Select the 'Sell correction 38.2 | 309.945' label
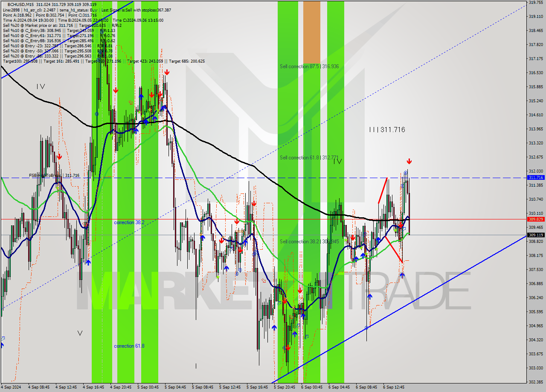Viewport: 546px width, 392px height. click(x=309, y=242)
